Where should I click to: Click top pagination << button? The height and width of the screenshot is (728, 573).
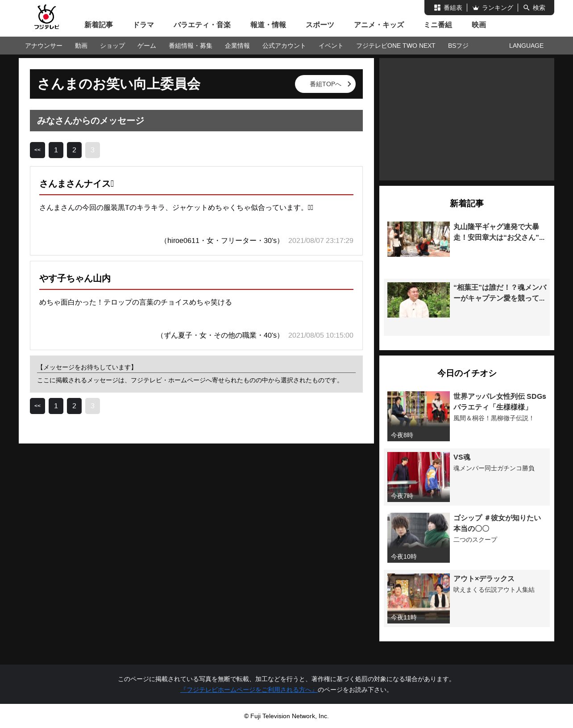point(37,150)
